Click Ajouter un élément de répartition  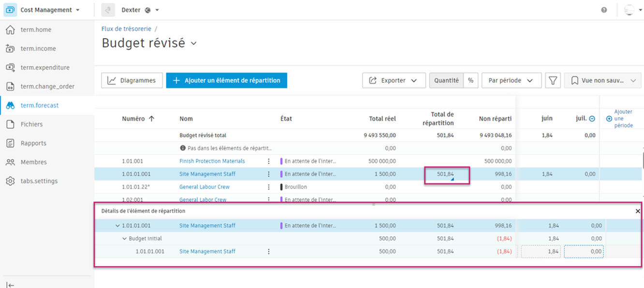click(x=226, y=80)
